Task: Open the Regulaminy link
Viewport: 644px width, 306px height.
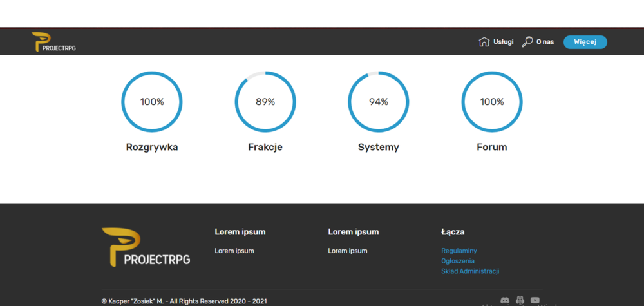Action: tap(459, 251)
